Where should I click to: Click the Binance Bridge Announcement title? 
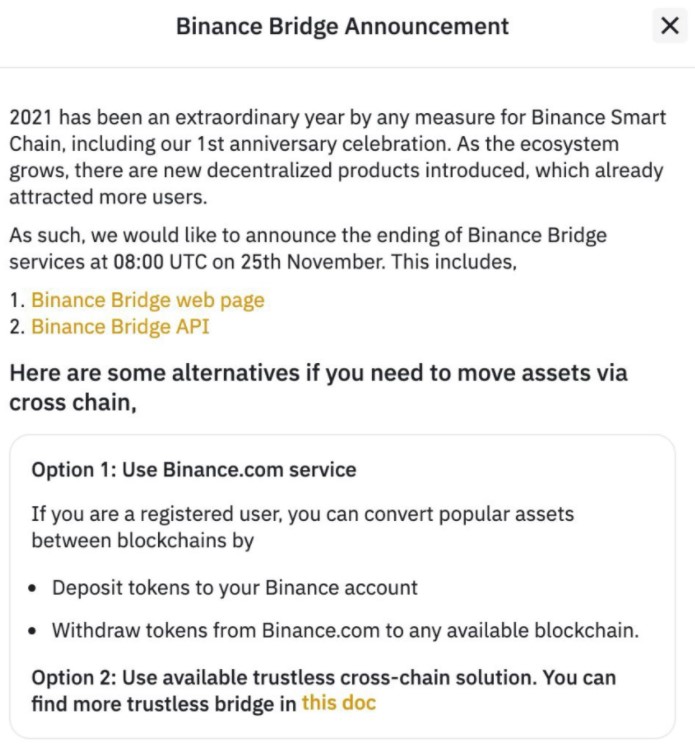coord(342,27)
